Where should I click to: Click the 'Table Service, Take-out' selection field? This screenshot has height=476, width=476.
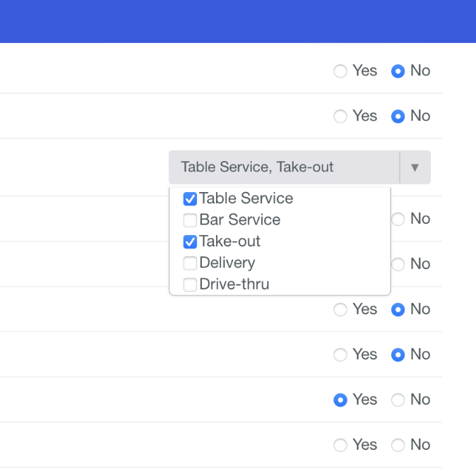click(284, 167)
